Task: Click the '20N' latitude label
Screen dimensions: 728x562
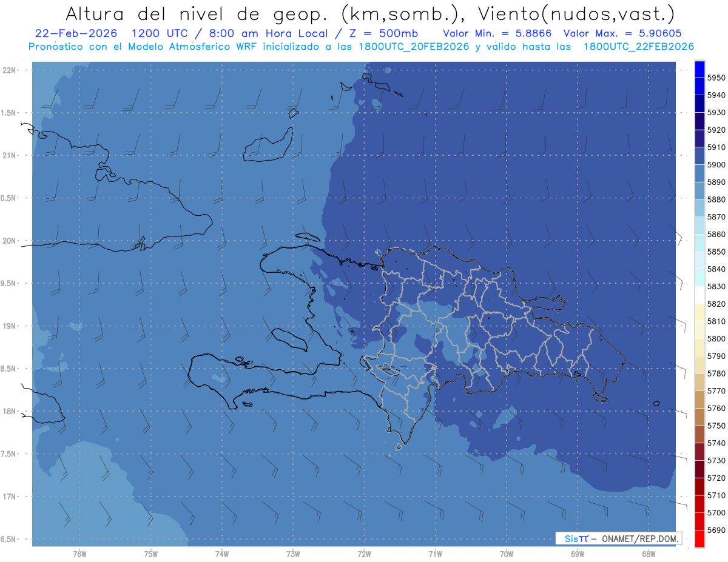Action: 8,241
